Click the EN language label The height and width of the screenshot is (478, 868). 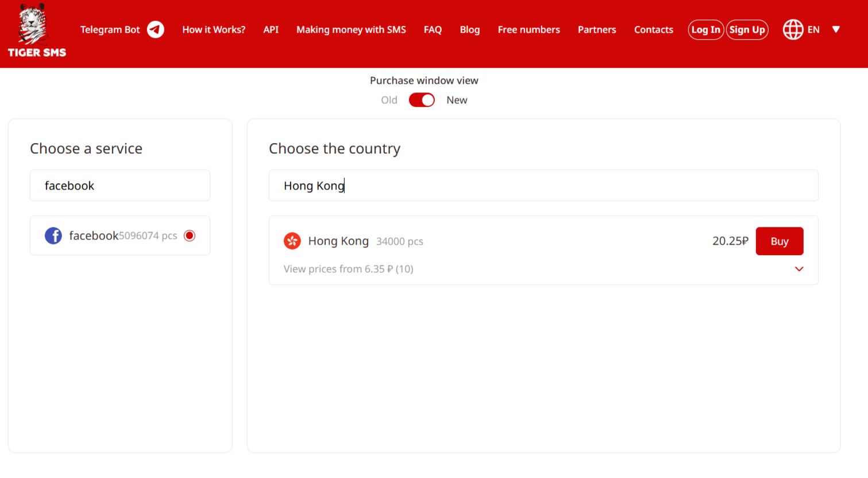pos(813,29)
